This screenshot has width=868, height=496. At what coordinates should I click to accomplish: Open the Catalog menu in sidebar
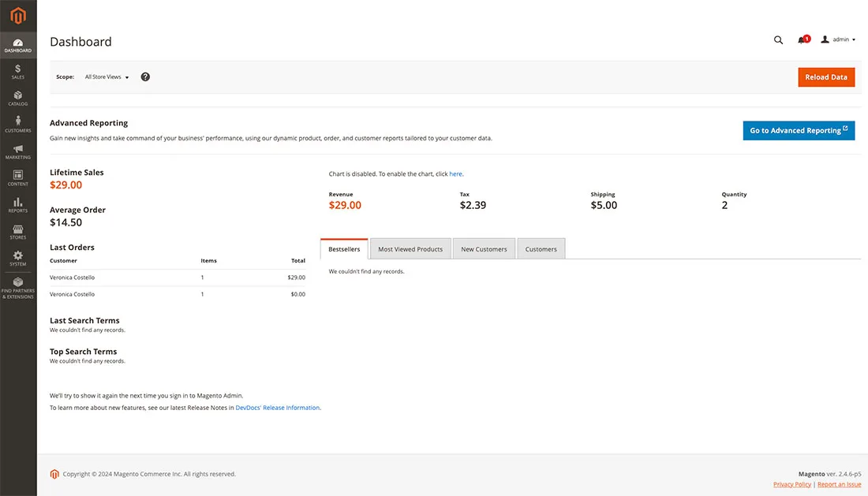point(18,99)
